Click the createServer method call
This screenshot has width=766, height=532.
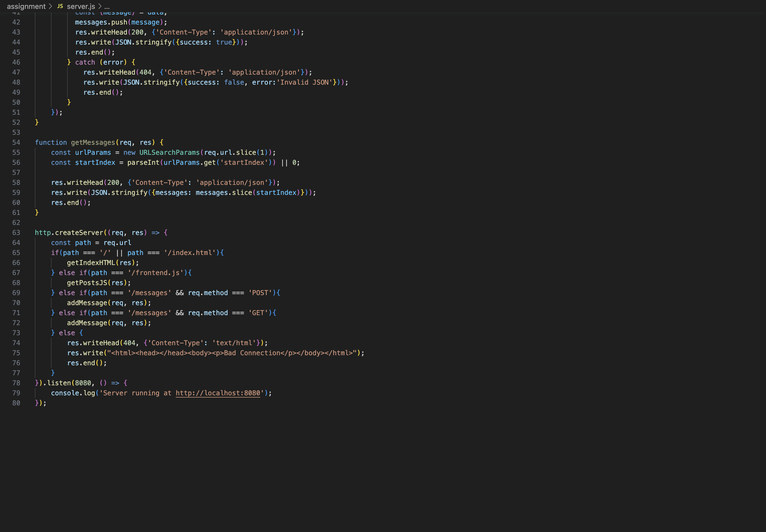click(80, 232)
